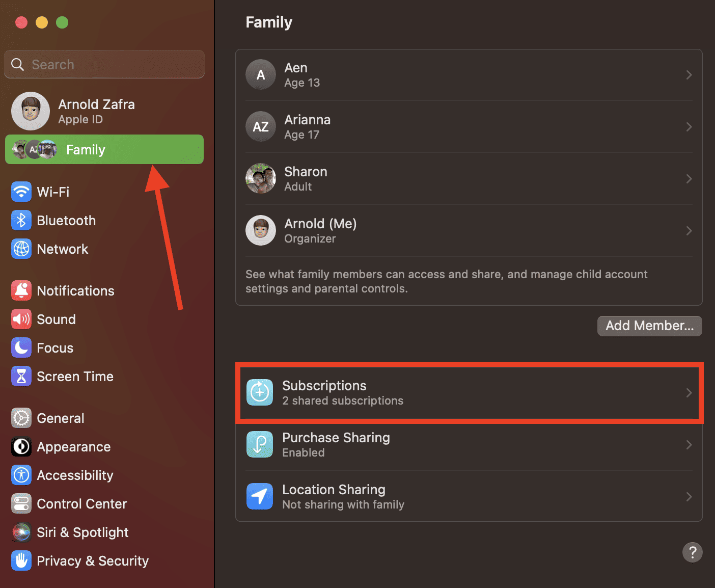Expand the Subscriptions row chevron

click(689, 393)
